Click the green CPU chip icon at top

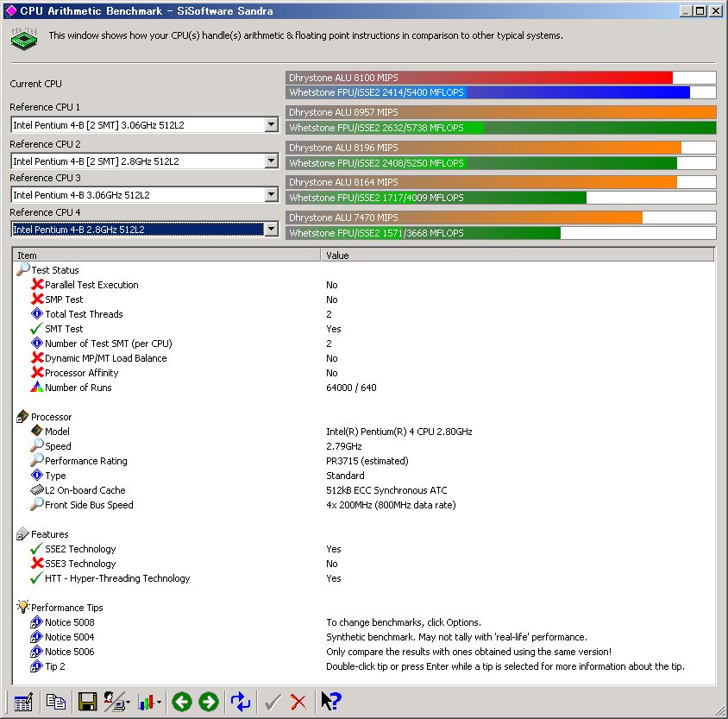tap(24, 39)
